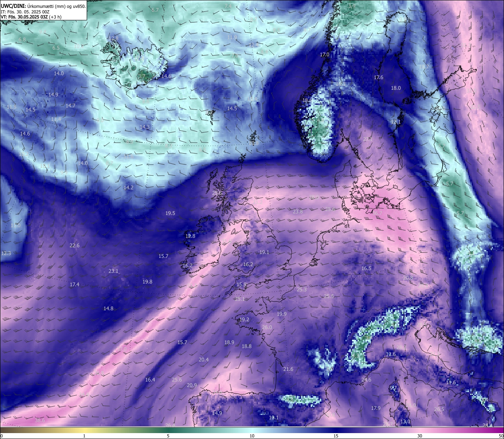Screen dimensions: 504x439
Task: Click the map value 26.5
Action: (x=439, y=409)
